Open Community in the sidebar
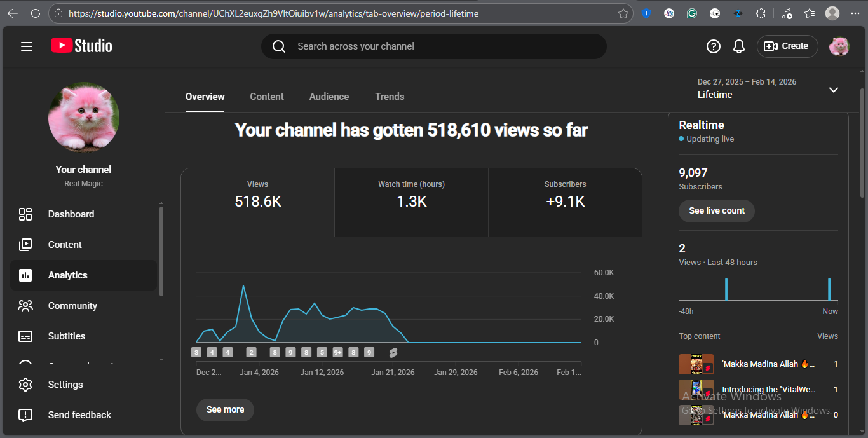The height and width of the screenshot is (438, 868). click(x=72, y=306)
